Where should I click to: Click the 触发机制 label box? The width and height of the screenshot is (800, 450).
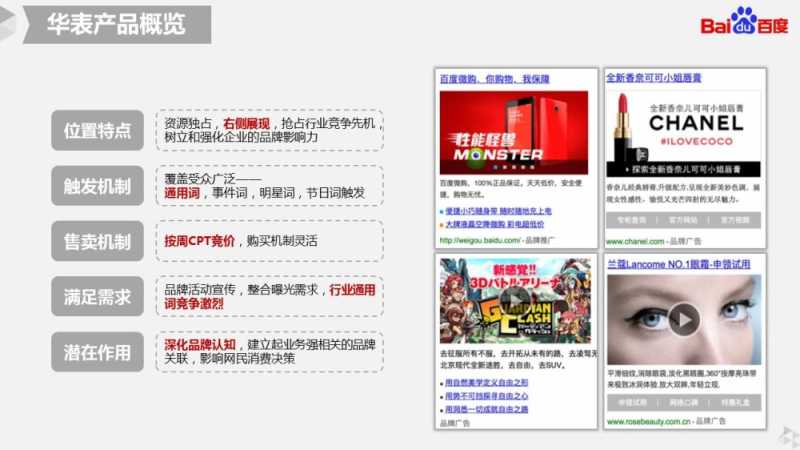[97, 186]
